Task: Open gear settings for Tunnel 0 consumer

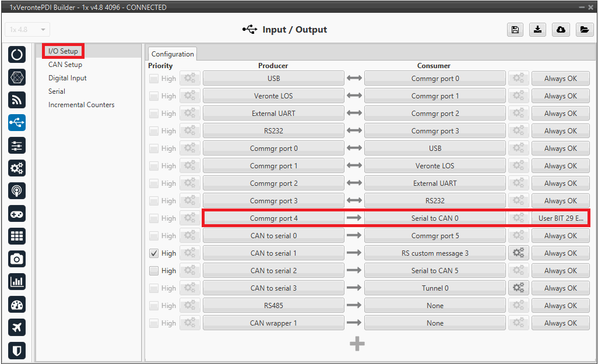Action: pos(518,288)
